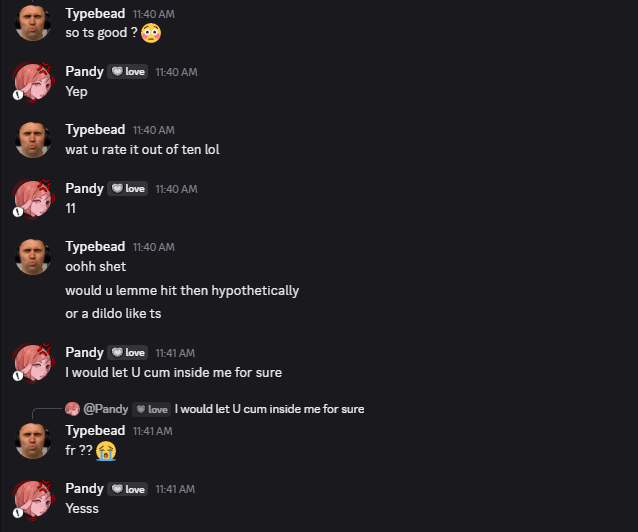The width and height of the screenshot is (638, 532).
Task: Click the love tag inside the reply preview
Action: tap(152, 409)
